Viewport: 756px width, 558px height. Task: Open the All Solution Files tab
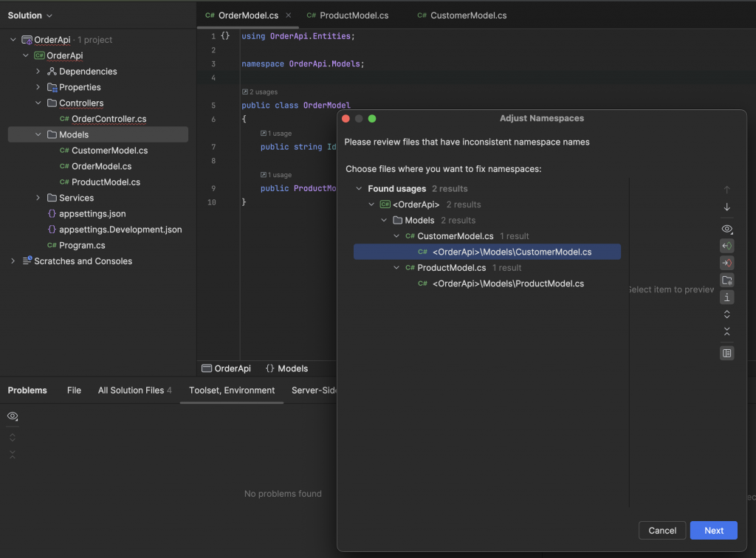134,390
